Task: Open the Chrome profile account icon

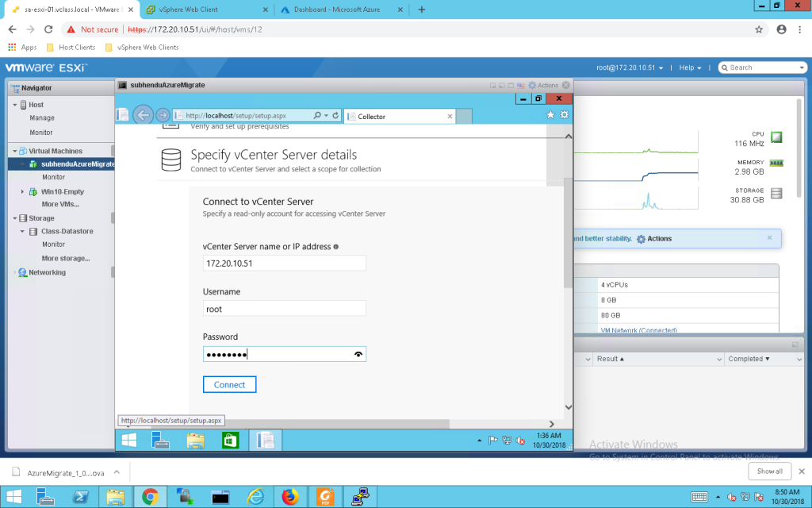Action: pyautogui.click(x=781, y=29)
